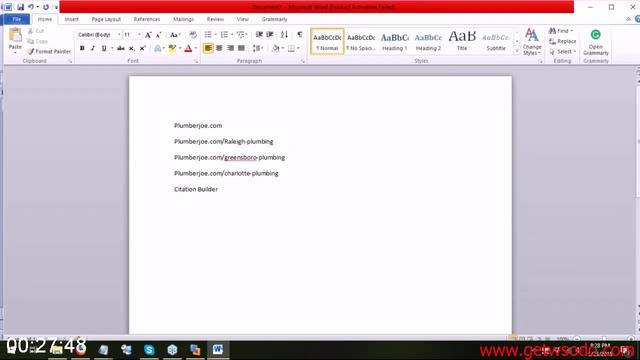Screen dimensions: 640x360
Task: Switch to the Mailings tab
Action: click(183, 19)
